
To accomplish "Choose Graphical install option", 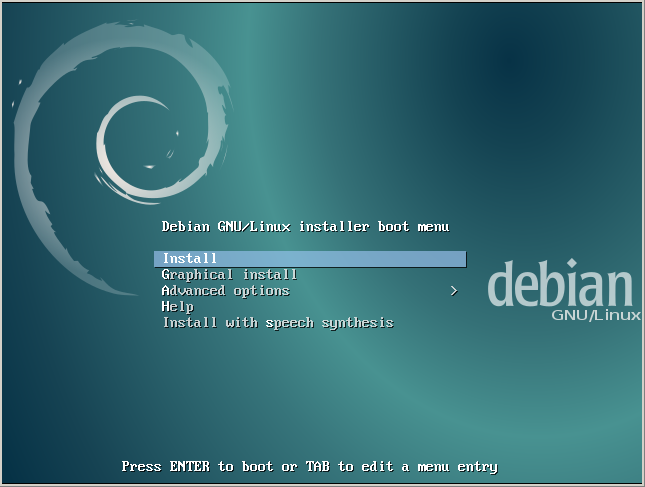I will point(229,274).
